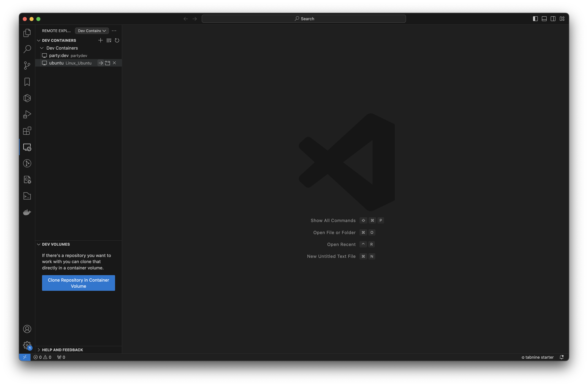The height and width of the screenshot is (386, 588).
Task: Click the plus icon for new dev container
Action: [x=101, y=40]
